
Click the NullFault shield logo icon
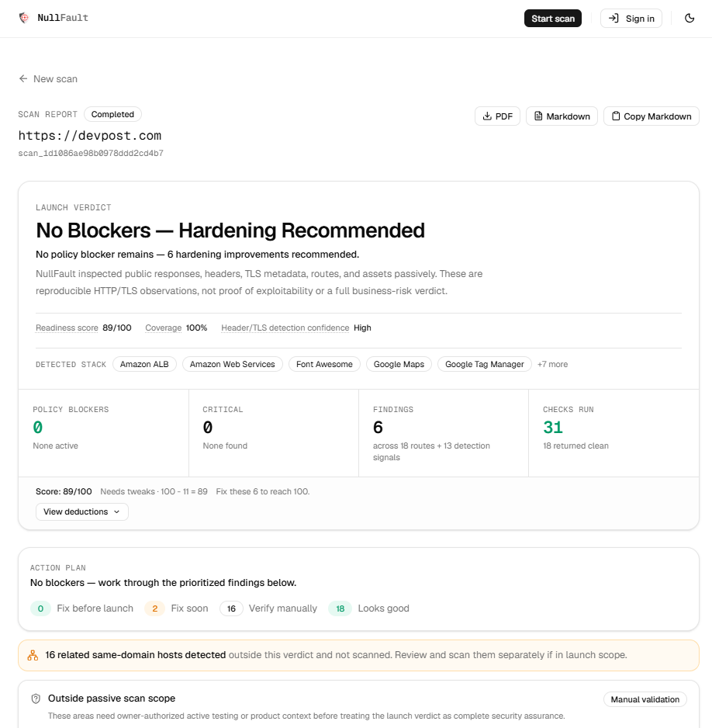[x=24, y=18]
